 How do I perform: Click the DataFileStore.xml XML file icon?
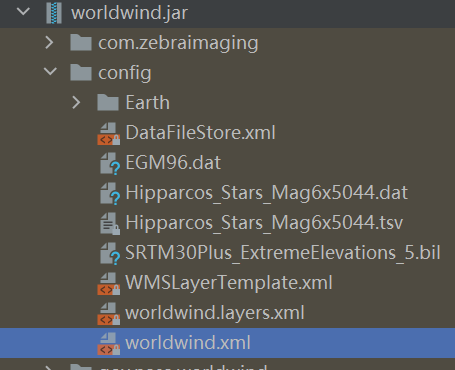[x=109, y=133]
